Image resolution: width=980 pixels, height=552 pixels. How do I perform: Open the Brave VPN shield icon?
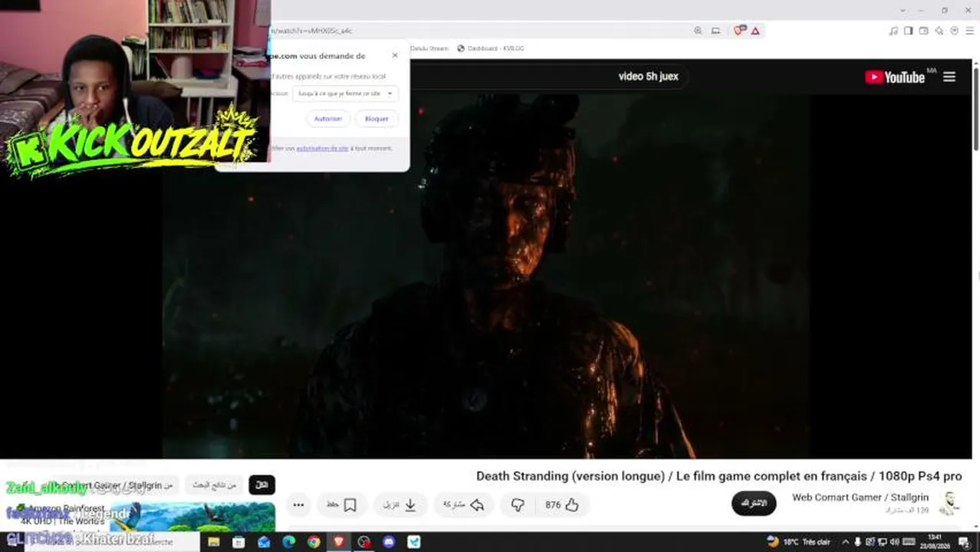pos(955,31)
